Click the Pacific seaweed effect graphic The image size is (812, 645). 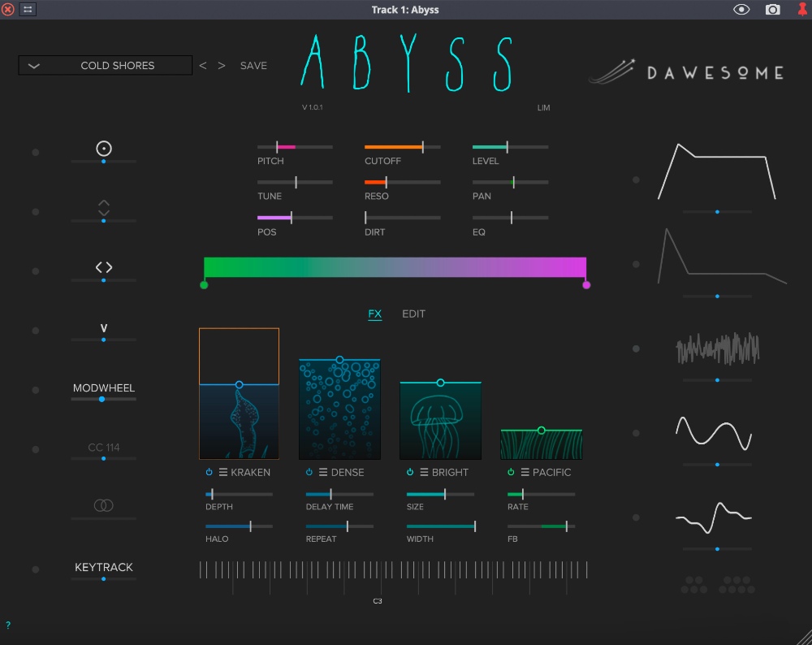click(541, 443)
